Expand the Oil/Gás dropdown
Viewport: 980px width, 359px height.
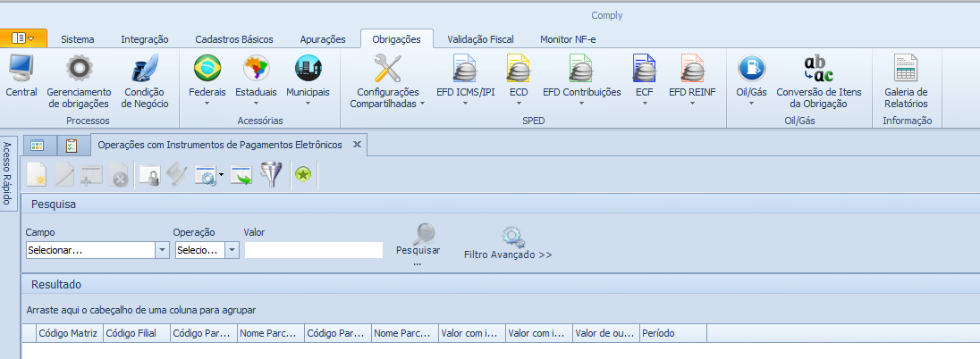tap(751, 103)
